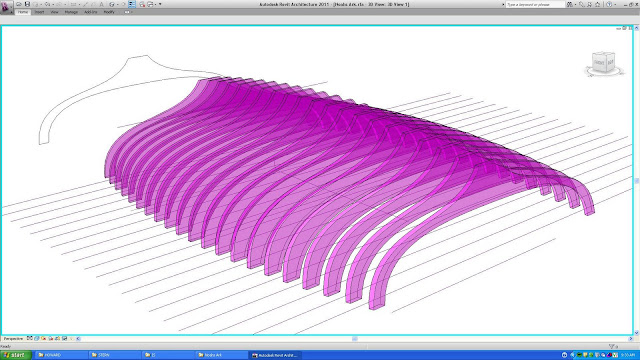Open the Add-Ins ribbon tab
The height and width of the screenshot is (360, 640).
(x=91, y=12)
